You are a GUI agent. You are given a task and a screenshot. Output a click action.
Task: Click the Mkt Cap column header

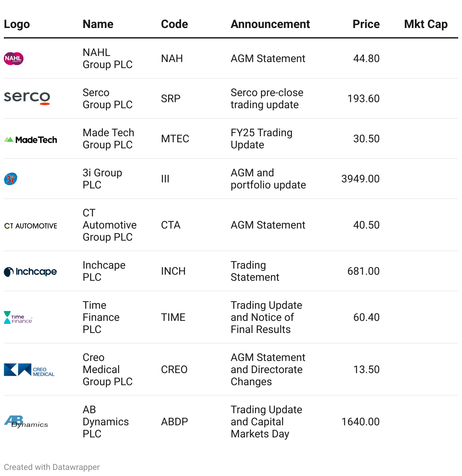(426, 24)
